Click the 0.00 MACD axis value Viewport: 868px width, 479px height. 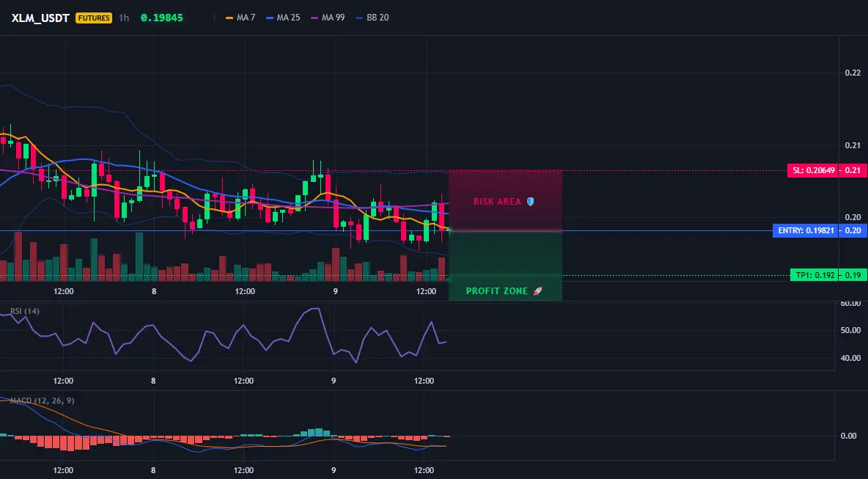849,436
